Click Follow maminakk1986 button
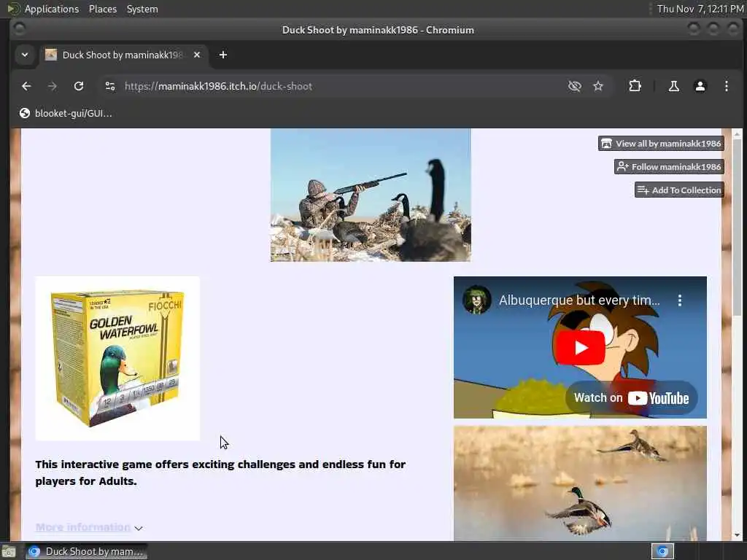Image resolution: width=747 pixels, height=560 pixels. (669, 167)
